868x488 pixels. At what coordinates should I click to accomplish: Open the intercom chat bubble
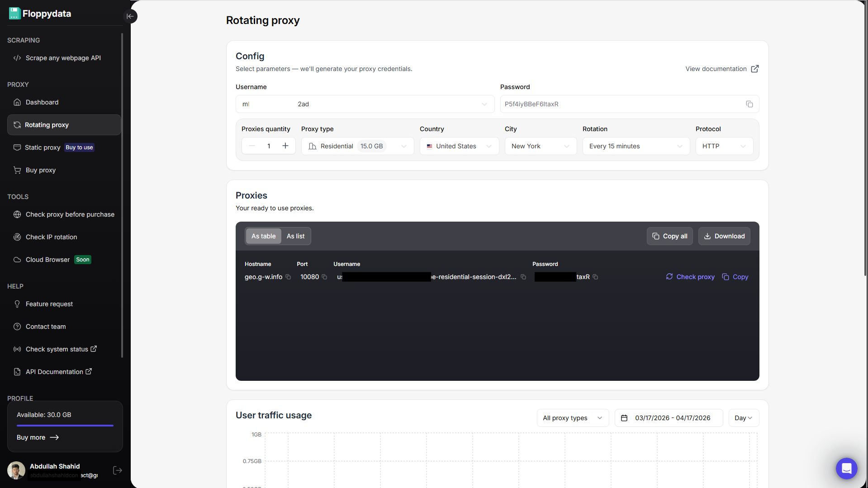coord(846,469)
